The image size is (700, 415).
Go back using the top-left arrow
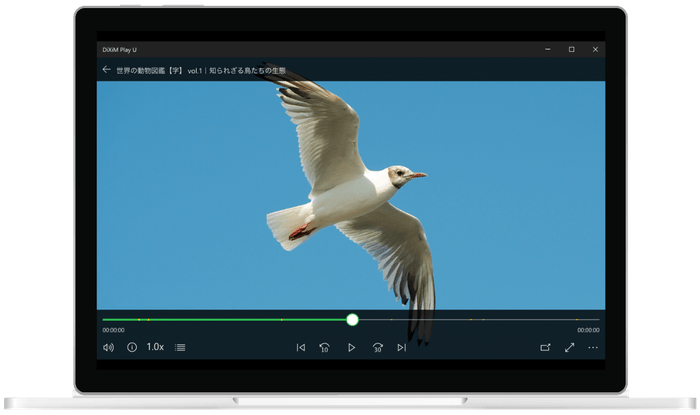click(106, 70)
